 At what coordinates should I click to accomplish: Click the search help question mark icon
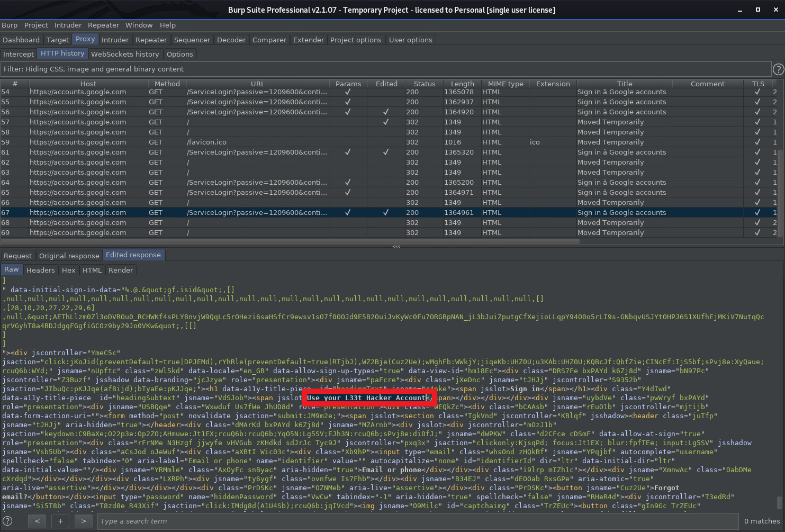click(8, 521)
